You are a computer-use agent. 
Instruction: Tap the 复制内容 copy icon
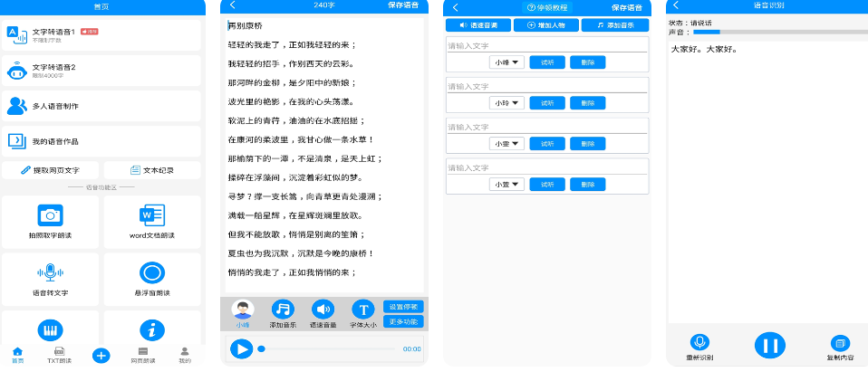pos(840,343)
